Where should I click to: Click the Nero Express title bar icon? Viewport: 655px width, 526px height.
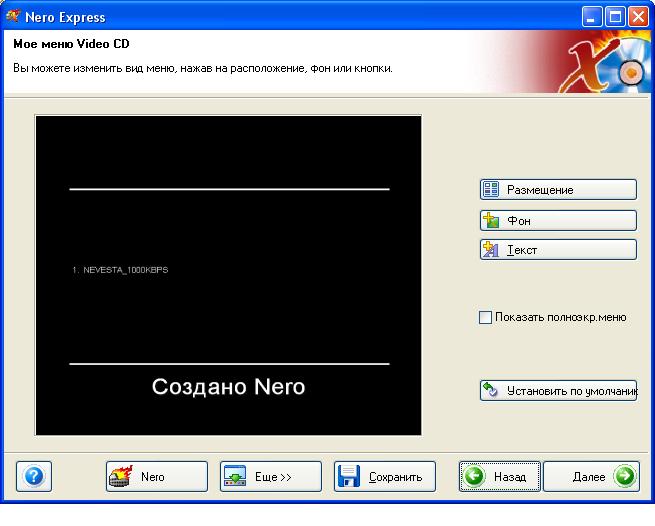tap(13, 17)
